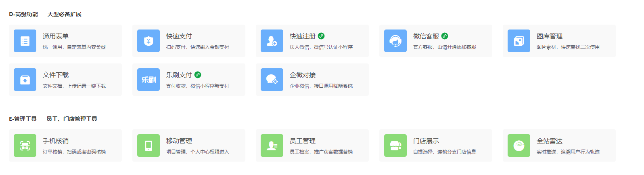The image size is (644, 175).
Task: Click the 快速支付 yen shield icon
Action: pos(148,41)
